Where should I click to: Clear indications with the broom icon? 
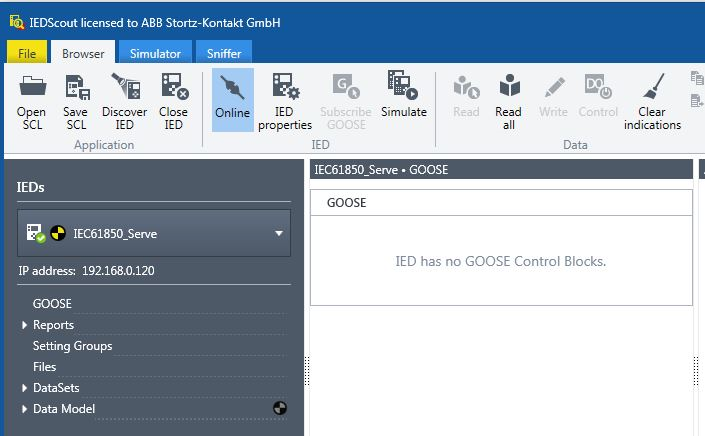(x=652, y=102)
